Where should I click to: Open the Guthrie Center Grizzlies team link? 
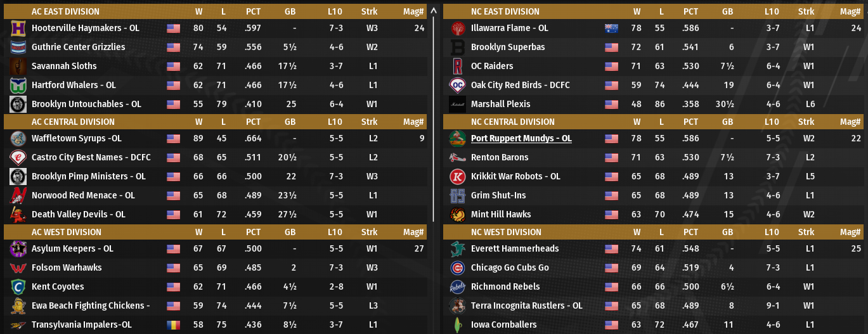(78, 48)
